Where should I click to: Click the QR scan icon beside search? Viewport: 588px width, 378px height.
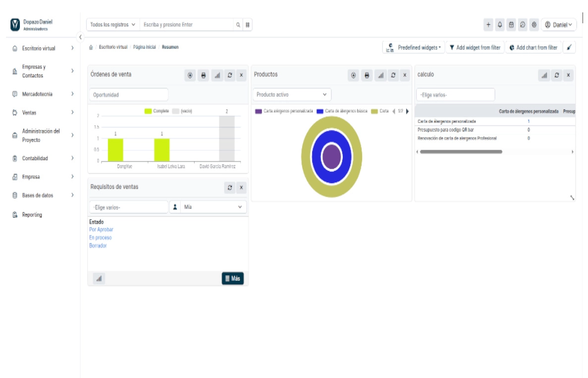pyautogui.click(x=247, y=25)
